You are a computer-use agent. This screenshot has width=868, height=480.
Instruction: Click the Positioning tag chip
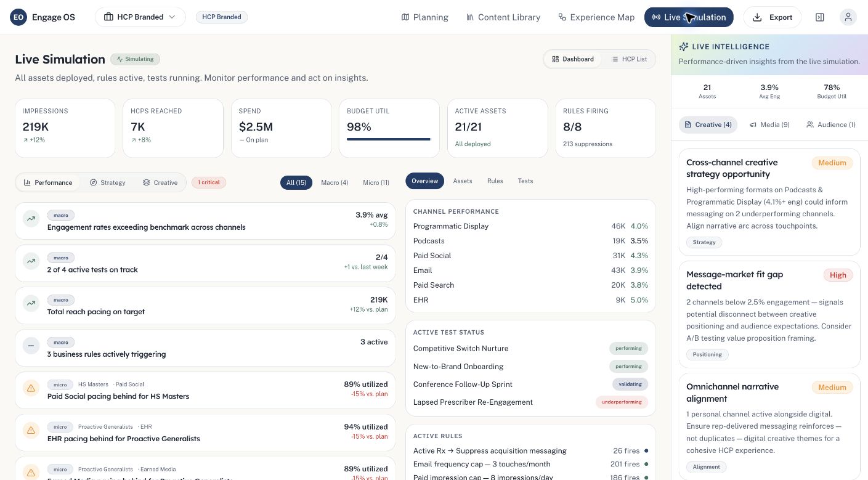[x=707, y=354]
